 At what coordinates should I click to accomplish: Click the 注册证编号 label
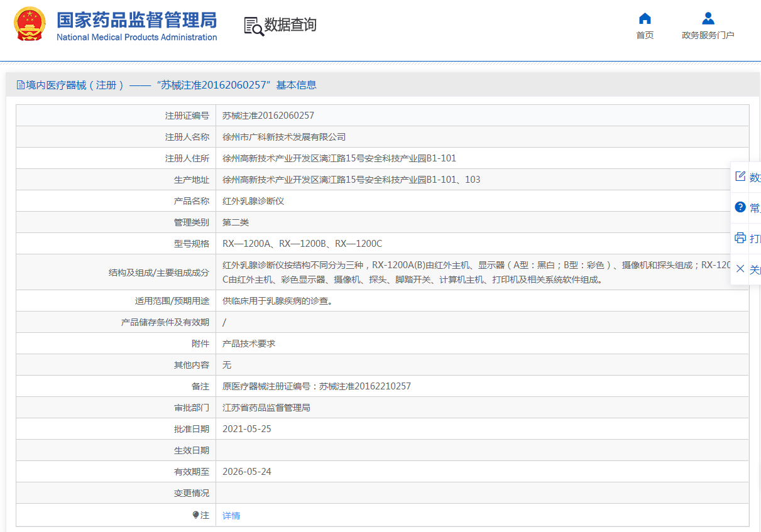(x=187, y=116)
